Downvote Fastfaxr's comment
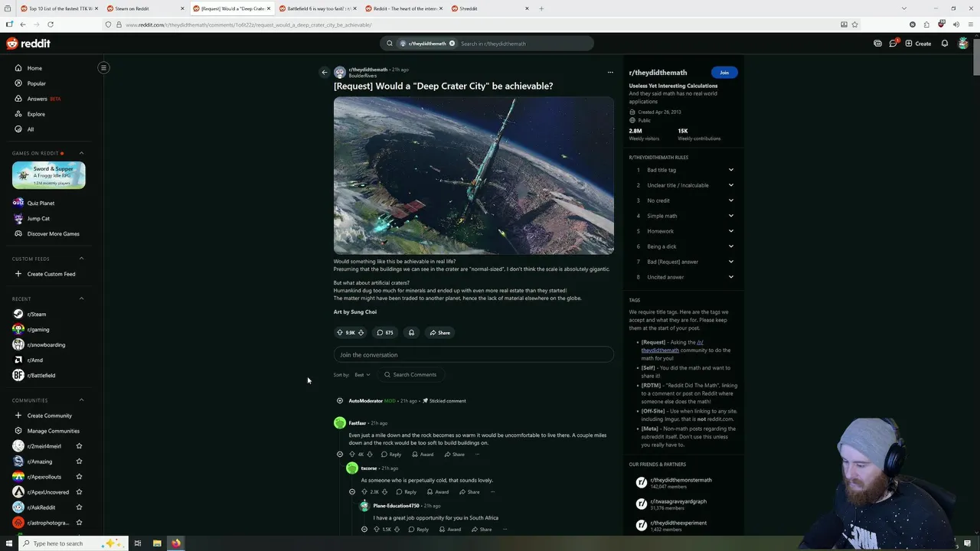The image size is (980, 551). click(370, 455)
